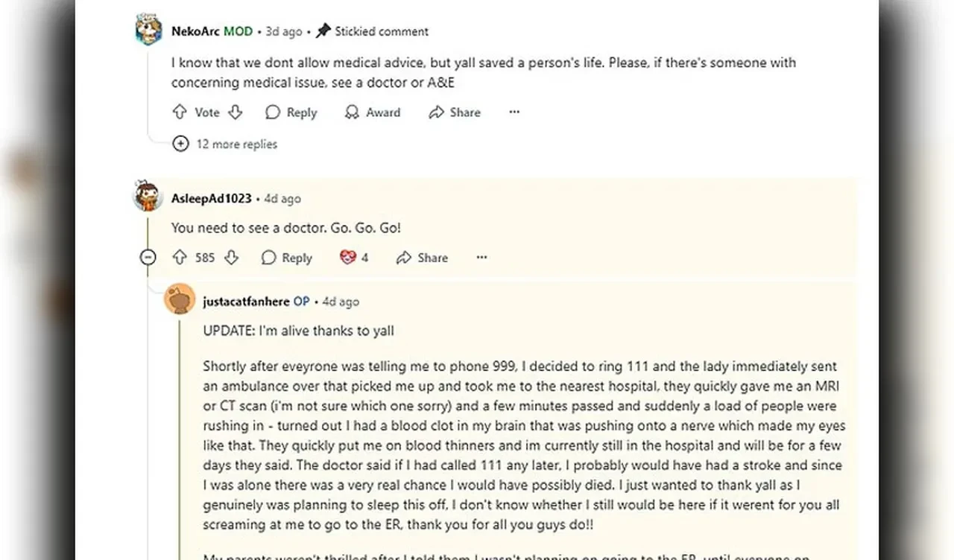Click NekoArc's avatar image
Image resolution: width=954 pixels, height=560 pixels.
click(x=148, y=31)
